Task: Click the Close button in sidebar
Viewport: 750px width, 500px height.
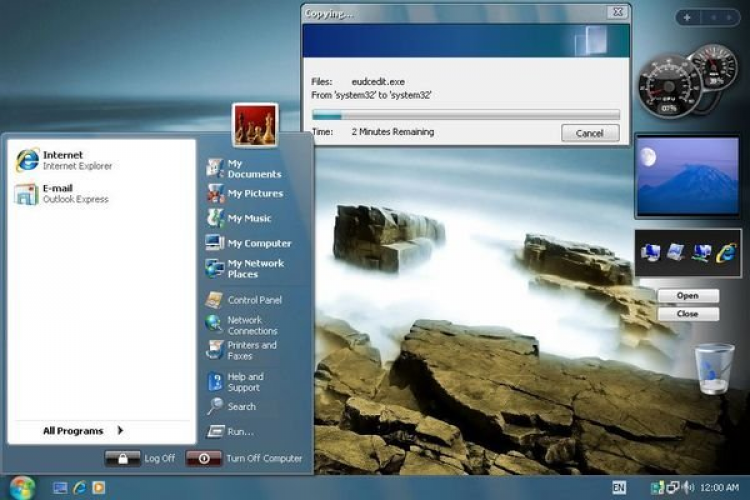Action: pos(688,314)
